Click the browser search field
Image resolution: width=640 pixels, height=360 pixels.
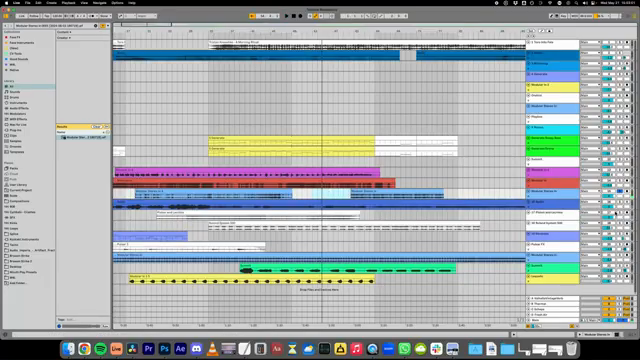click(53, 26)
